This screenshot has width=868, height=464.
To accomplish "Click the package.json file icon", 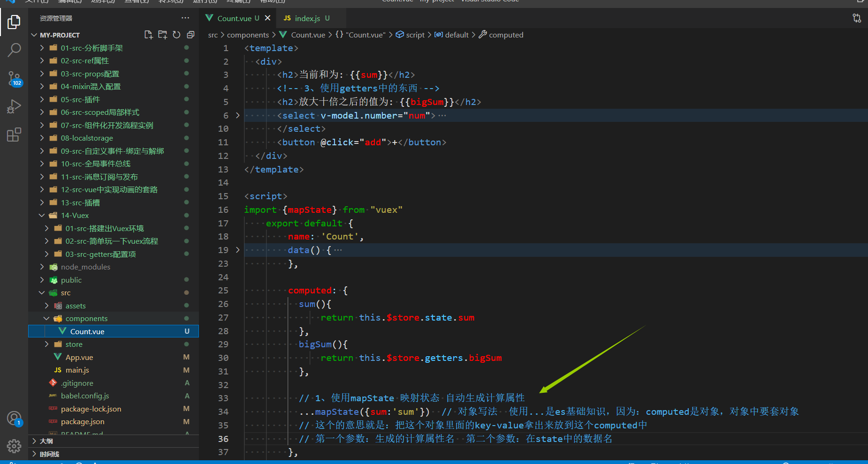I will [x=53, y=422].
